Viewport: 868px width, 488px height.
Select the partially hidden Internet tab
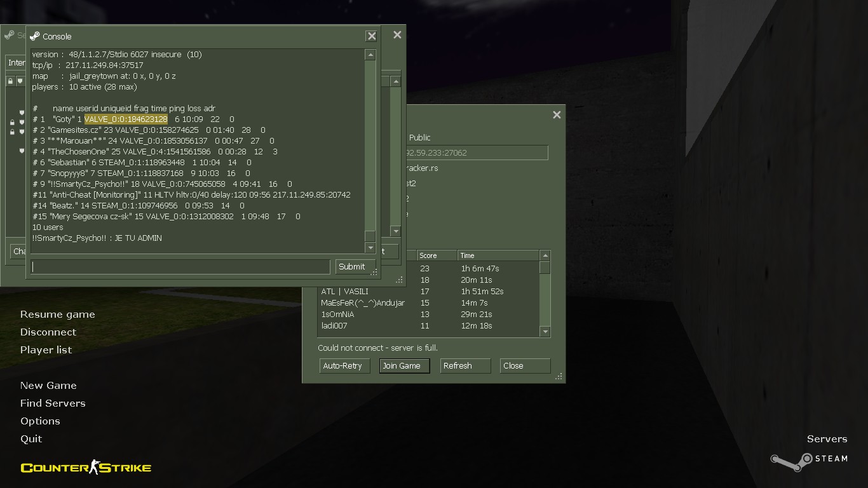[x=16, y=63]
